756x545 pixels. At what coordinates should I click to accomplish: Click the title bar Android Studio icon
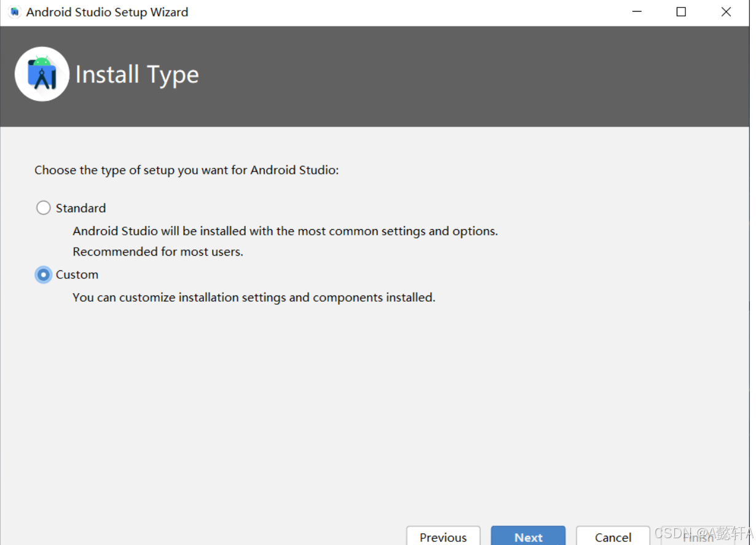[15, 12]
